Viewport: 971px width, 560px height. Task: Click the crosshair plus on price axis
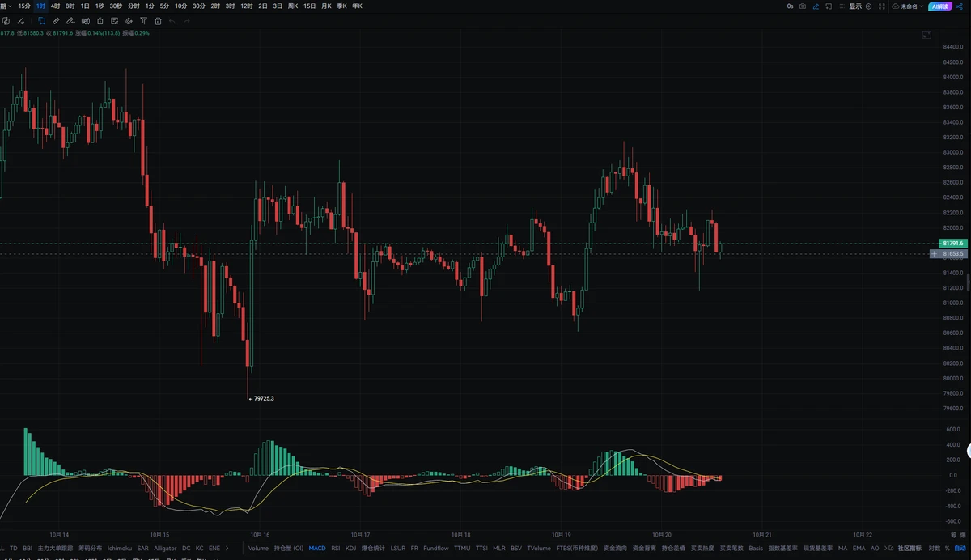[x=935, y=253]
